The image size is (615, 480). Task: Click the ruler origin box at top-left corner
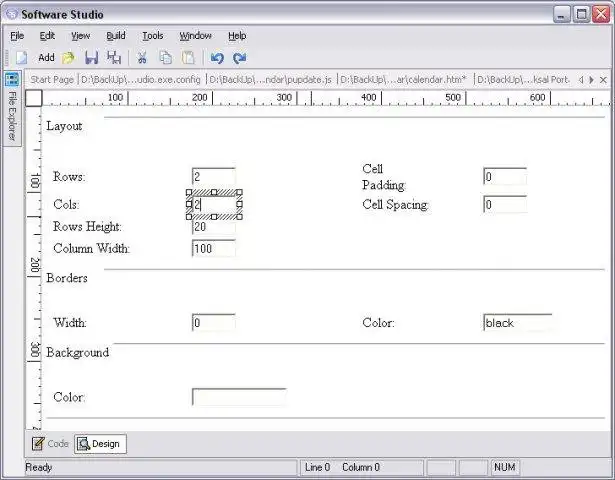pos(34,98)
